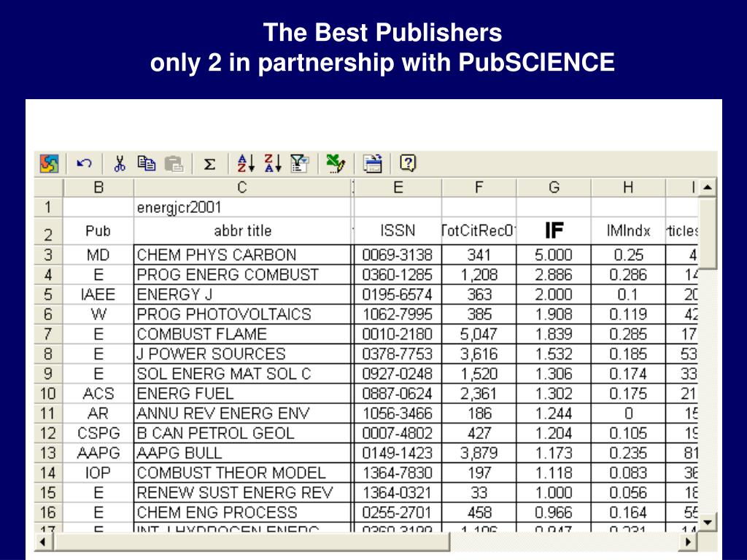Select publisher cell 'MD'
747x560 pixels.
pyautogui.click(x=98, y=254)
